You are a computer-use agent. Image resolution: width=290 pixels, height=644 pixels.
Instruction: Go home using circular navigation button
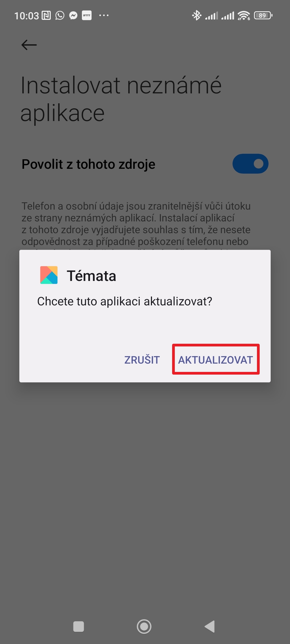point(144,627)
